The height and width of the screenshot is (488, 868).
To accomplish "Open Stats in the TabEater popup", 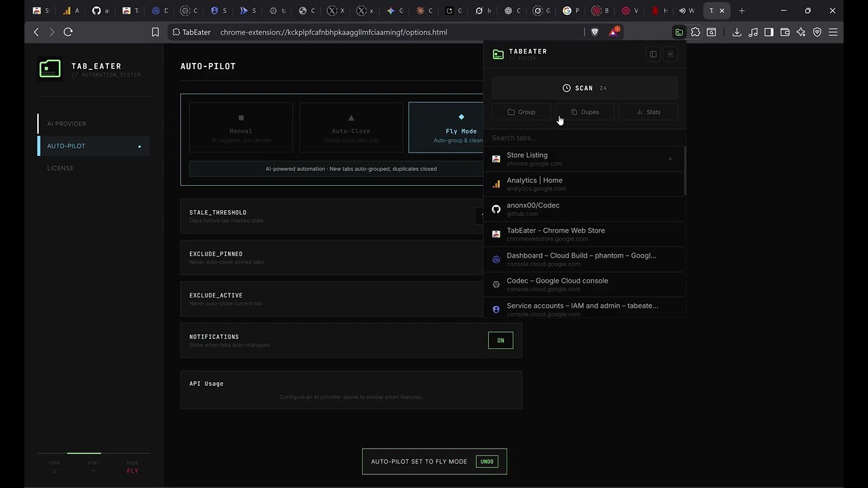I will (x=648, y=112).
